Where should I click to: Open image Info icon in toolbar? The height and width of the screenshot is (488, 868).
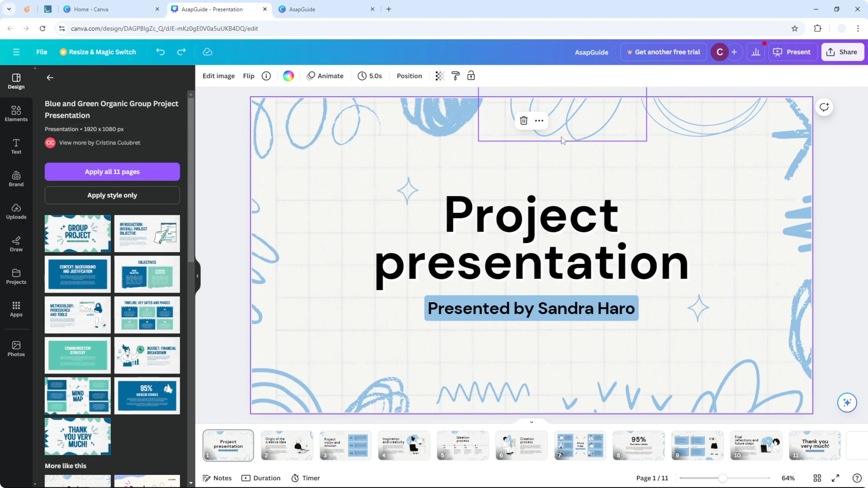(266, 76)
